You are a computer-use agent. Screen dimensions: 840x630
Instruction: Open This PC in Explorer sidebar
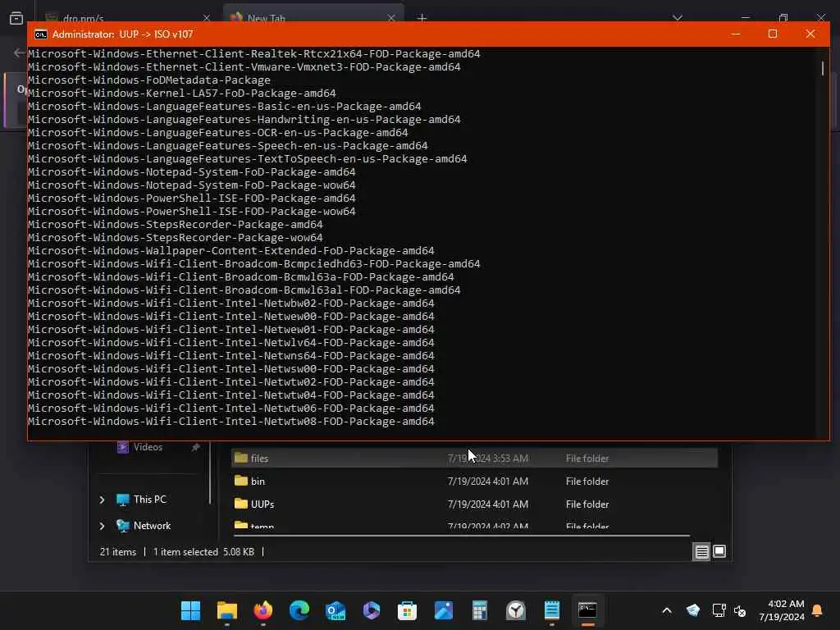(x=149, y=500)
